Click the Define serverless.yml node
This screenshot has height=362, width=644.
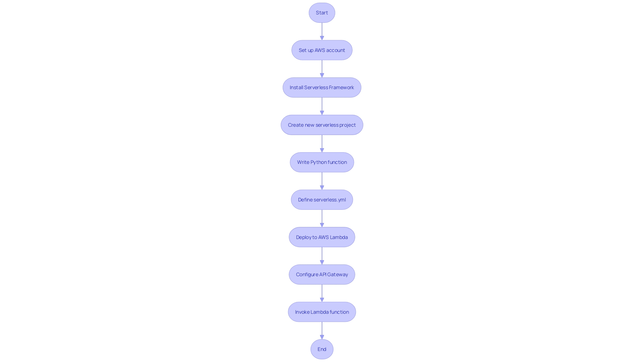pos(322,199)
